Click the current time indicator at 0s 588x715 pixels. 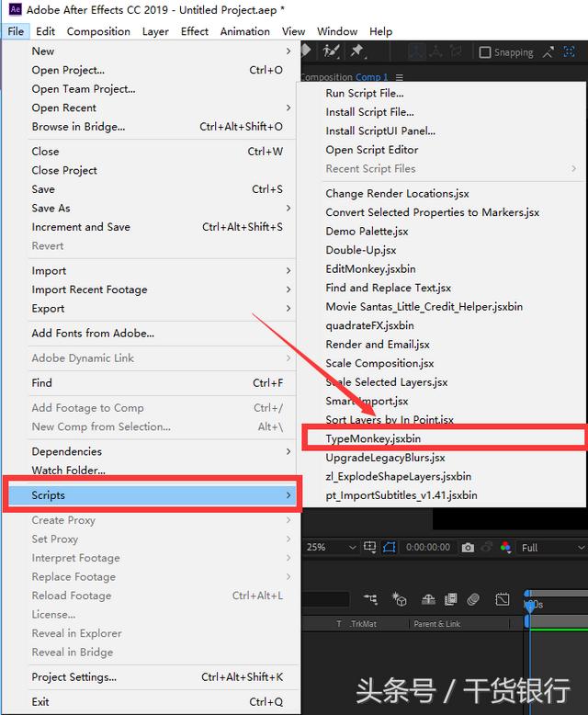(x=529, y=605)
